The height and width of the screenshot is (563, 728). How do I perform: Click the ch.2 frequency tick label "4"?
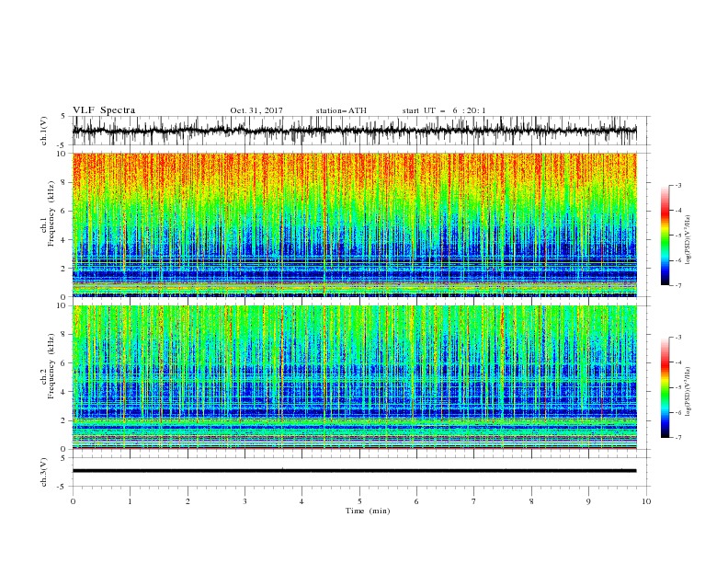click(x=64, y=392)
